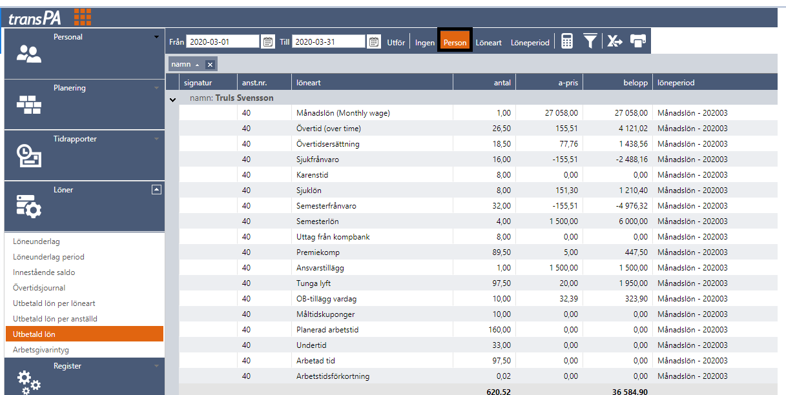Click the Utför button

click(396, 43)
